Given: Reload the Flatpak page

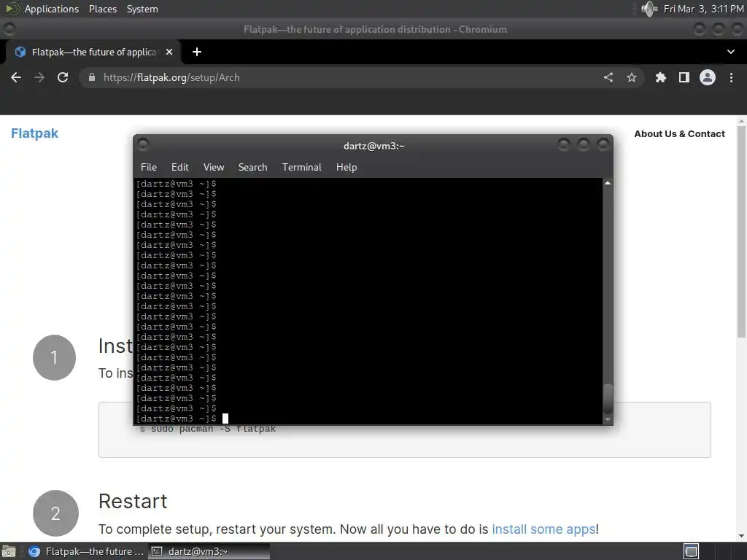Looking at the screenshot, I should click(x=63, y=77).
